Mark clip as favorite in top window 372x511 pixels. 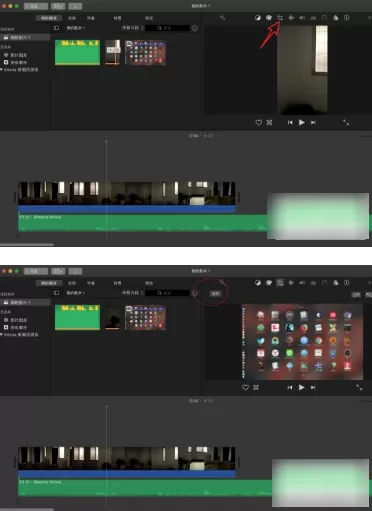(258, 122)
